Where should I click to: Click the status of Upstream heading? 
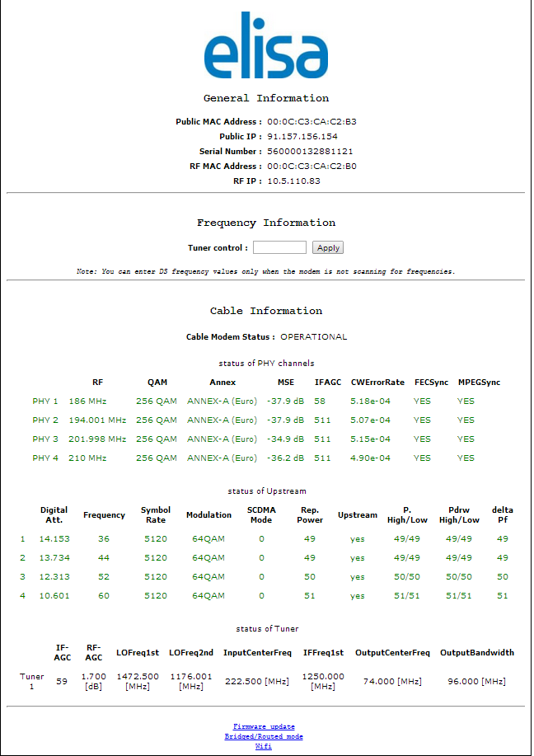point(266,491)
